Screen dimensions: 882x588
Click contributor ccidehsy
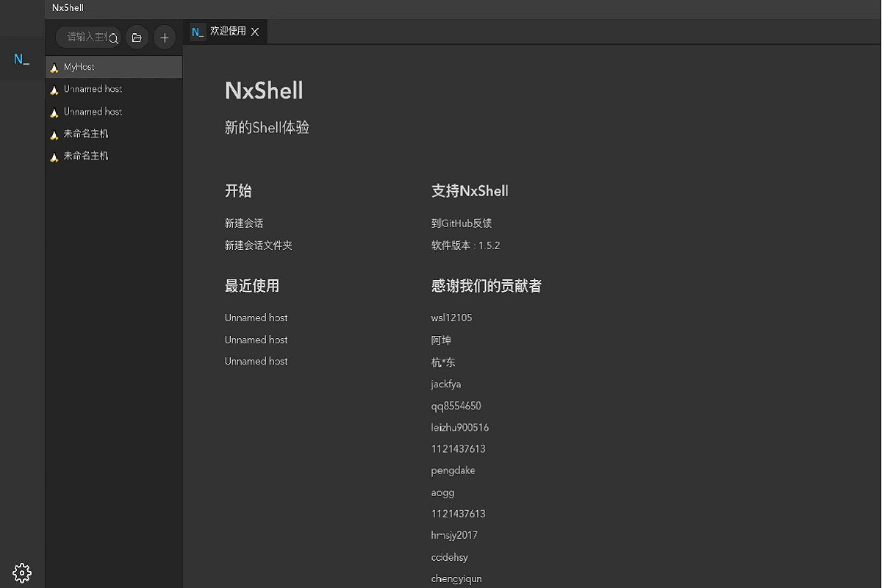449,557
